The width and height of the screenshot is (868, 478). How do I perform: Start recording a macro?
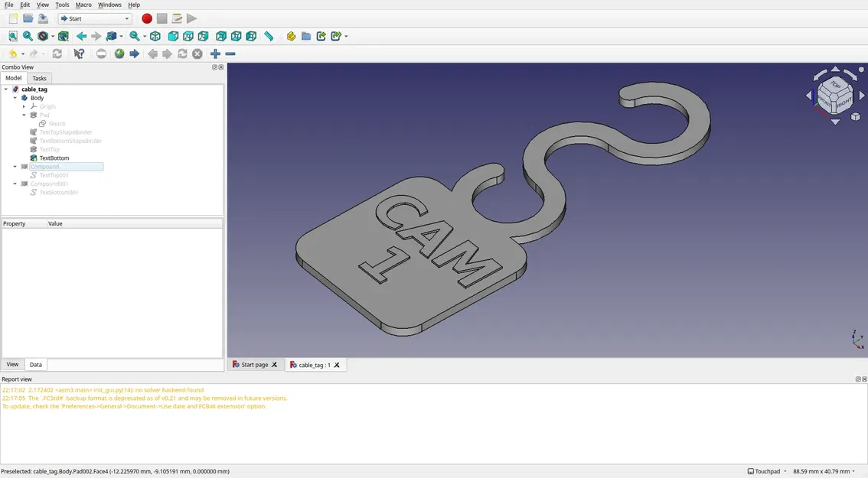146,18
